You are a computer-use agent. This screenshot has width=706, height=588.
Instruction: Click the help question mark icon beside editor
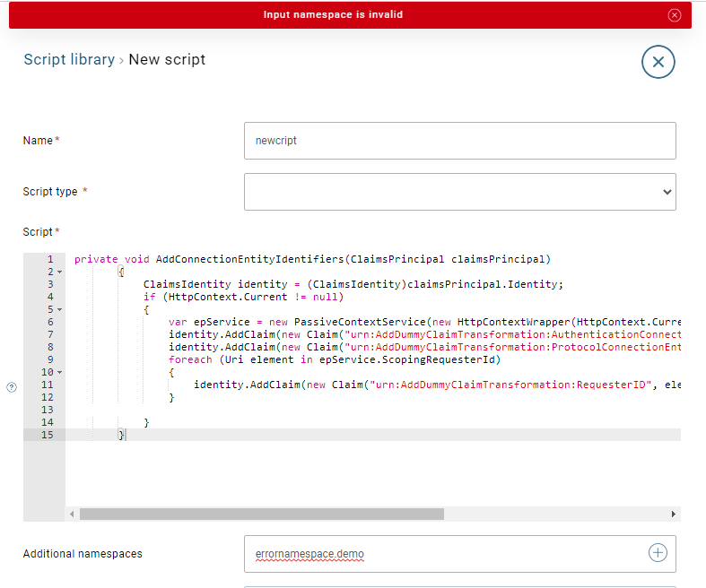tap(12, 387)
